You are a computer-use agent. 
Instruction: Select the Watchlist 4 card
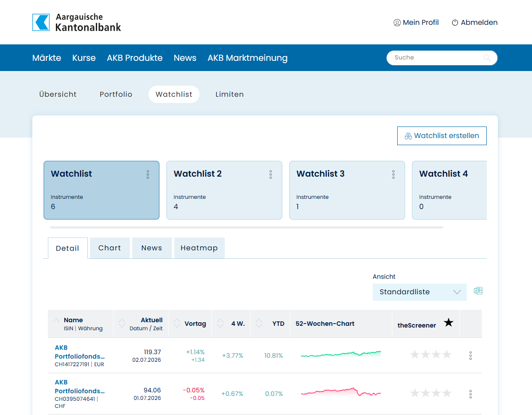(x=450, y=190)
